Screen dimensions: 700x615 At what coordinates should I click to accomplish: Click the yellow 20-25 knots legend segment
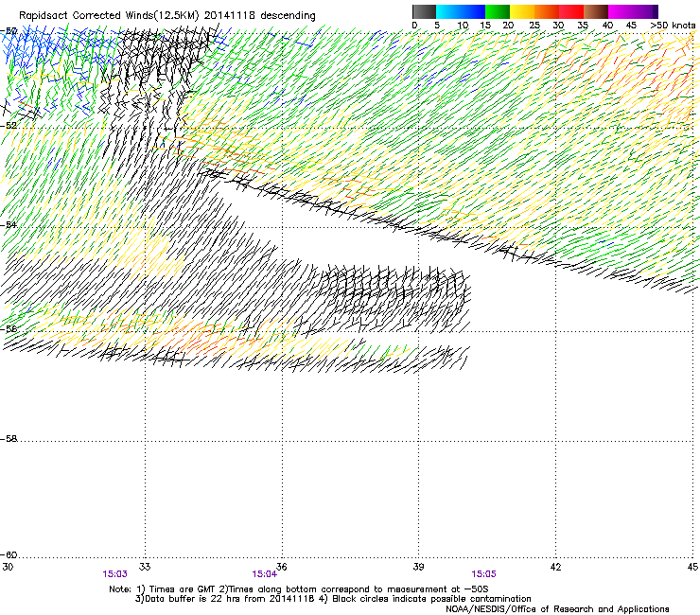522,11
